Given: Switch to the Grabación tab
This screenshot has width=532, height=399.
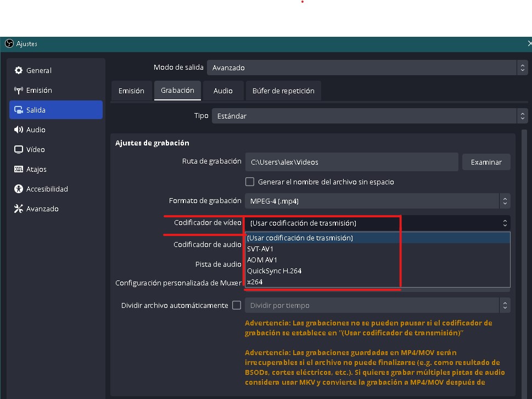Looking at the screenshot, I should [177, 91].
